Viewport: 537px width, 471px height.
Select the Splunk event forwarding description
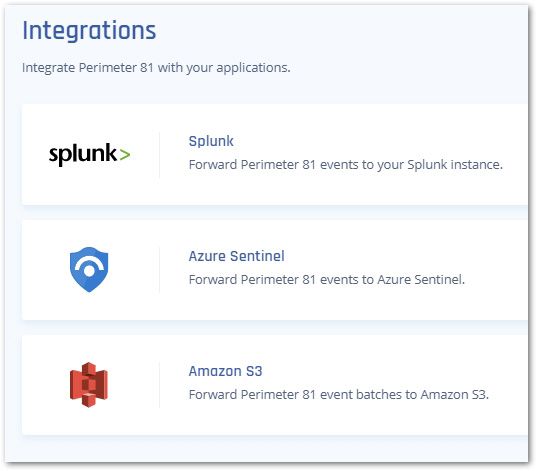pos(346,165)
